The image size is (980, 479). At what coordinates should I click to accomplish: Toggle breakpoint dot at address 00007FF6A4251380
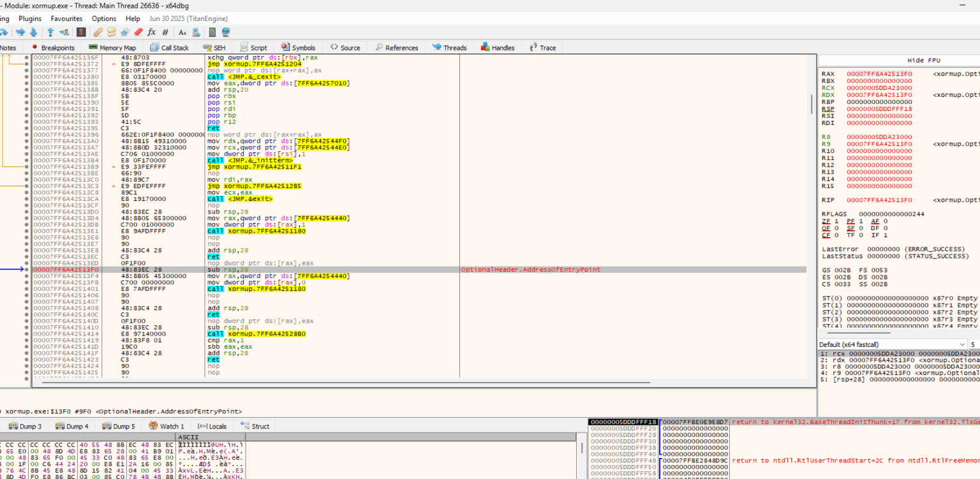[27, 77]
